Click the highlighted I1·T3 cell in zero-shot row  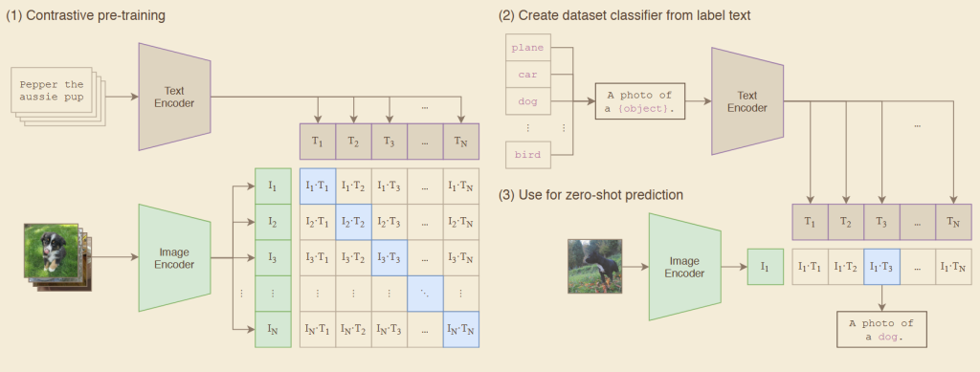point(881,267)
